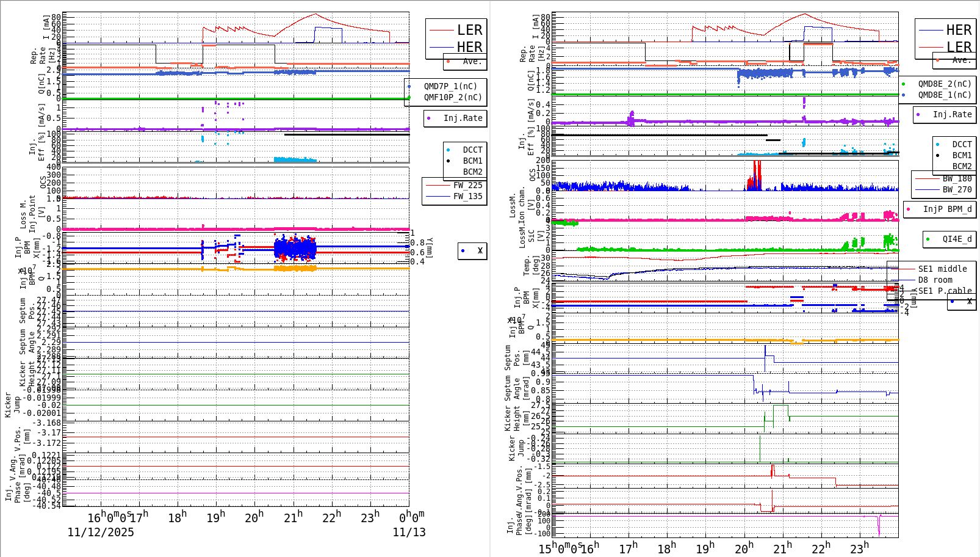Select the QMF10P_2(nC) legend label
The image size is (980, 557).
(x=453, y=97)
